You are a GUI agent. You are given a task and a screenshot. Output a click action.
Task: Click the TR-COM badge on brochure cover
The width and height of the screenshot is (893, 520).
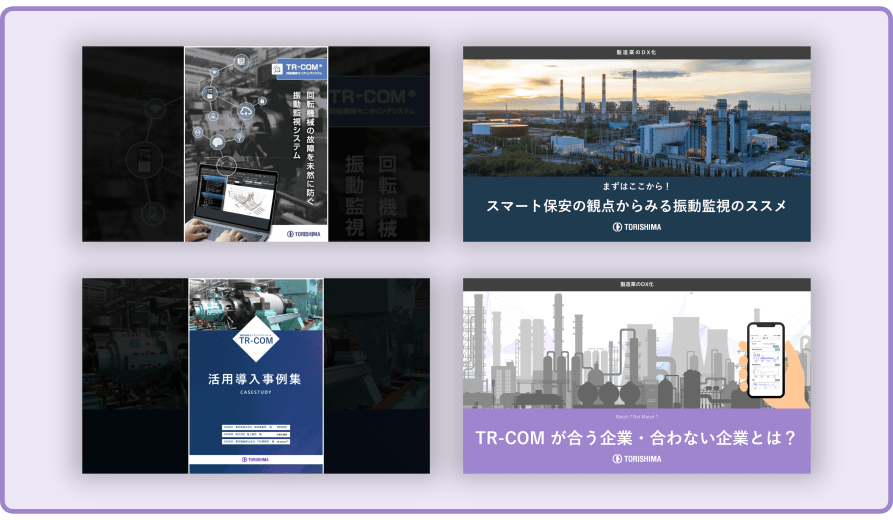[x=299, y=69]
